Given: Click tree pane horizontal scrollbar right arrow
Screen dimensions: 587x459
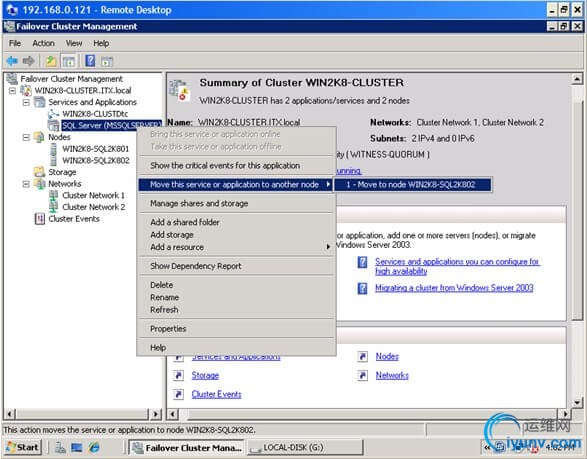Looking at the screenshot, I should click(155, 414).
